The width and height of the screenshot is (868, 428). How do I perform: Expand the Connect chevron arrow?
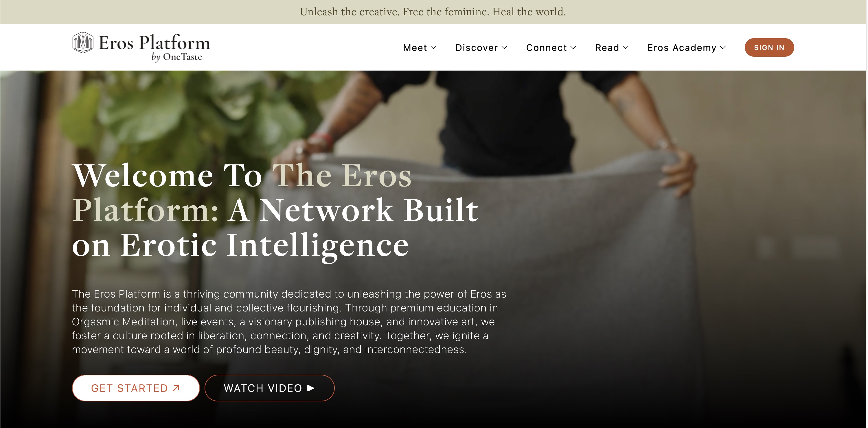click(573, 47)
